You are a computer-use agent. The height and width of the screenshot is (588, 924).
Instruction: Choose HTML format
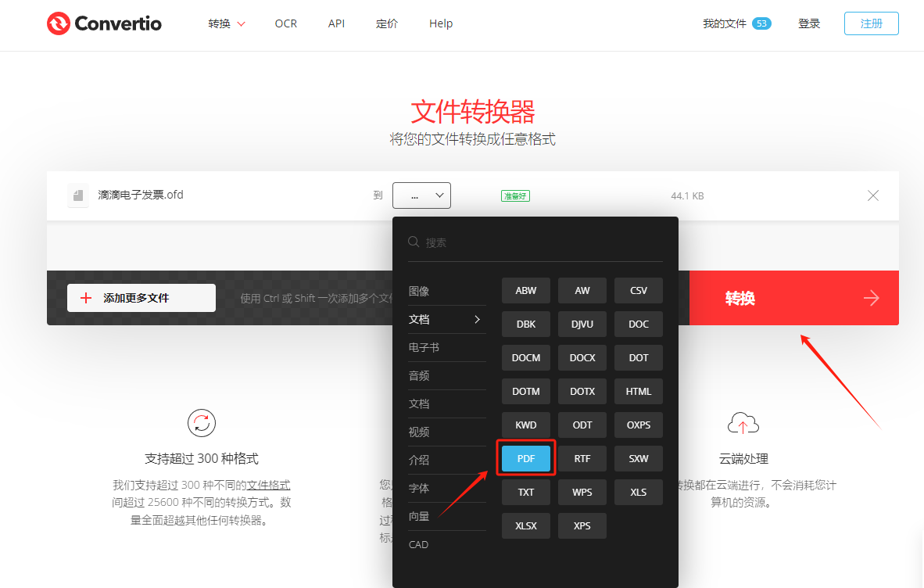pos(638,391)
